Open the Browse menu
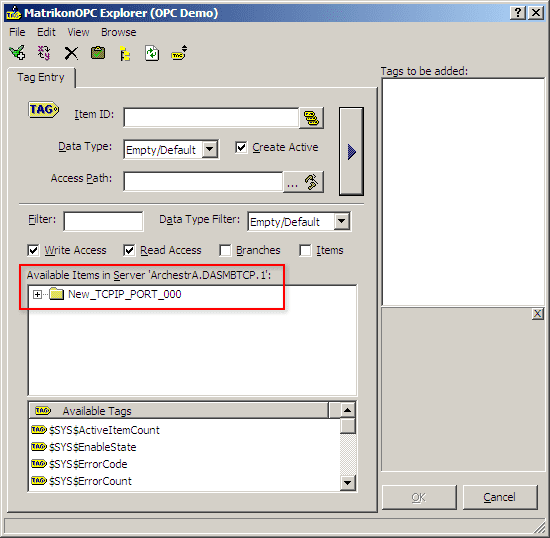The height and width of the screenshot is (538, 550). tap(119, 32)
